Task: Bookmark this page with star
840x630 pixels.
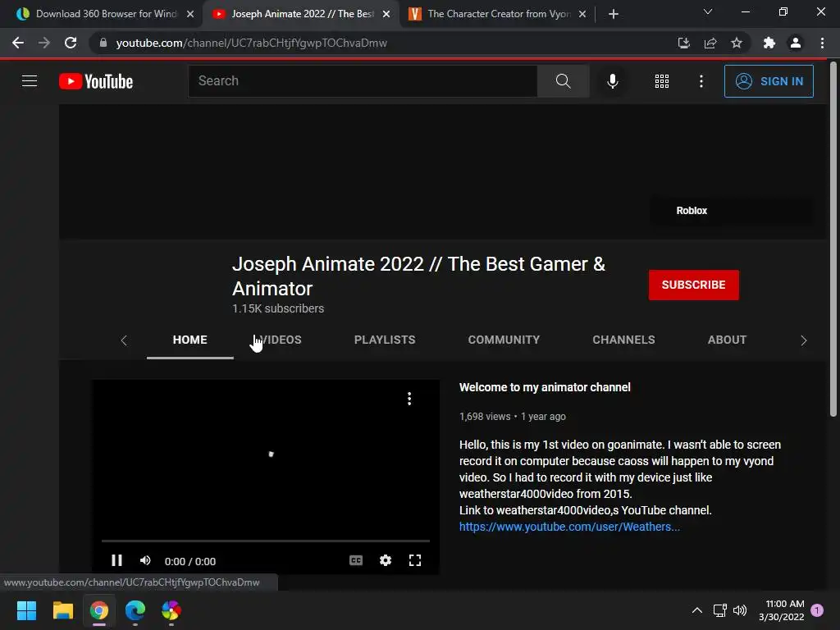Action: 737,43
